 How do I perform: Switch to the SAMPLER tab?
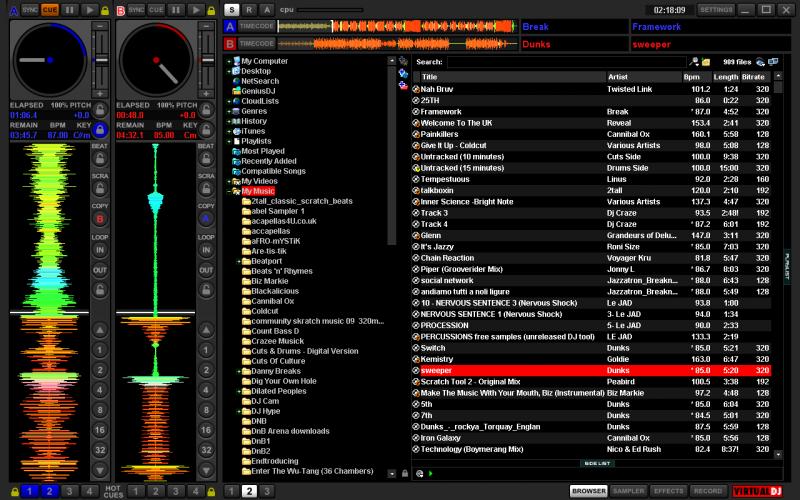(629, 491)
